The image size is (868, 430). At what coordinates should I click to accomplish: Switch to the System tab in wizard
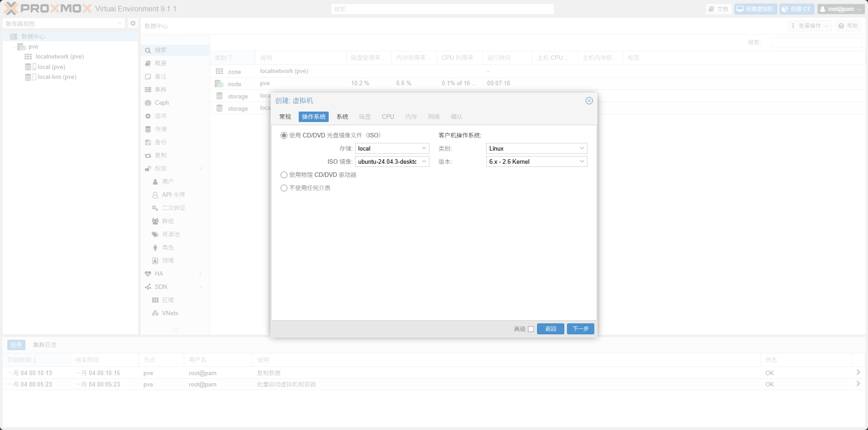(342, 117)
